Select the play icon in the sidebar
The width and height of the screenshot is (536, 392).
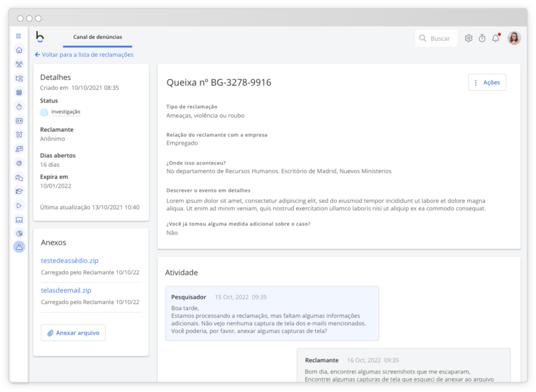tap(19, 205)
